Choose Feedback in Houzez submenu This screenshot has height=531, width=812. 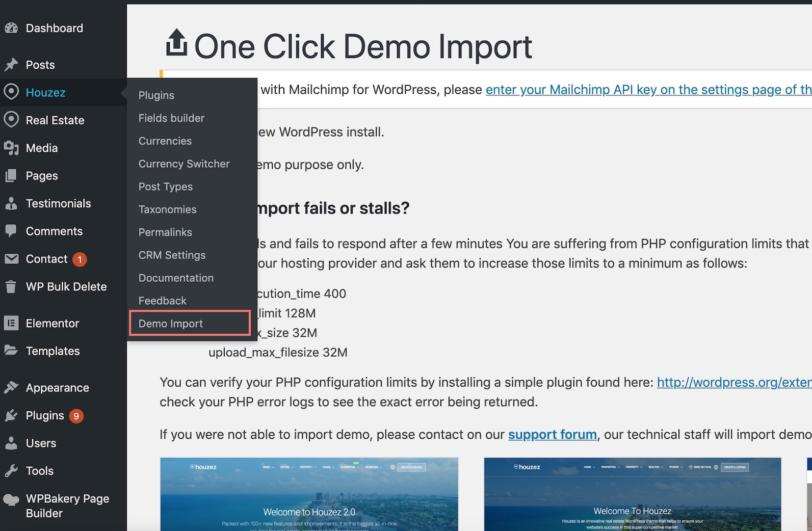pyautogui.click(x=163, y=301)
